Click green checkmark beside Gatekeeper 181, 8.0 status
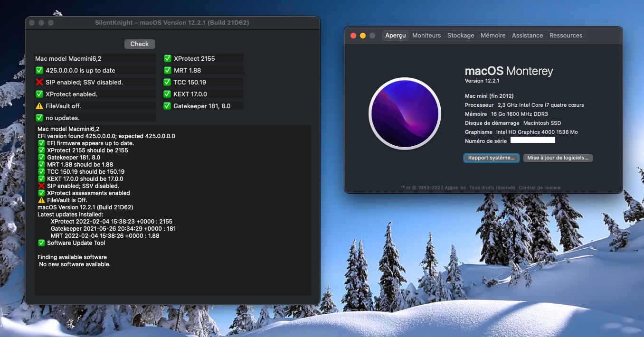The width and height of the screenshot is (644, 337). (x=168, y=106)
